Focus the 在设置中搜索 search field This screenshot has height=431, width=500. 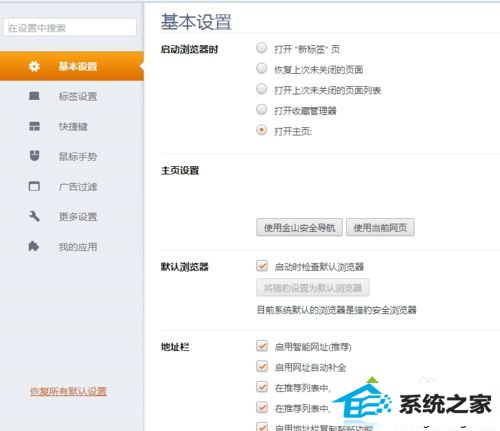click(70, 27)
